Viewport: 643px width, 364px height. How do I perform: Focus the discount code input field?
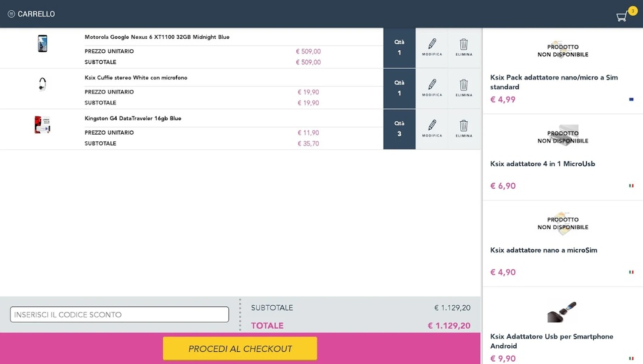pos(120,314)
